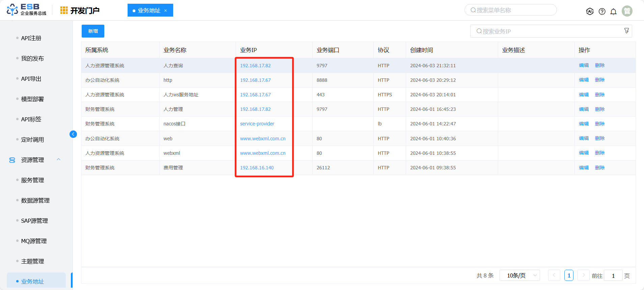The image size is (644, 290).
Task: Open the 服务管理 menu item
Action: (x=32, y=180)
